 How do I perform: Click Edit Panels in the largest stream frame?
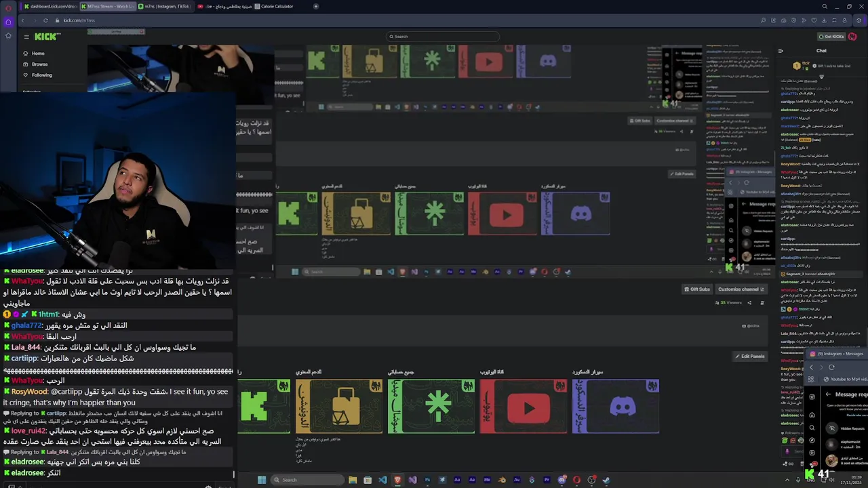pyautogui.click(x=749, y=357)
